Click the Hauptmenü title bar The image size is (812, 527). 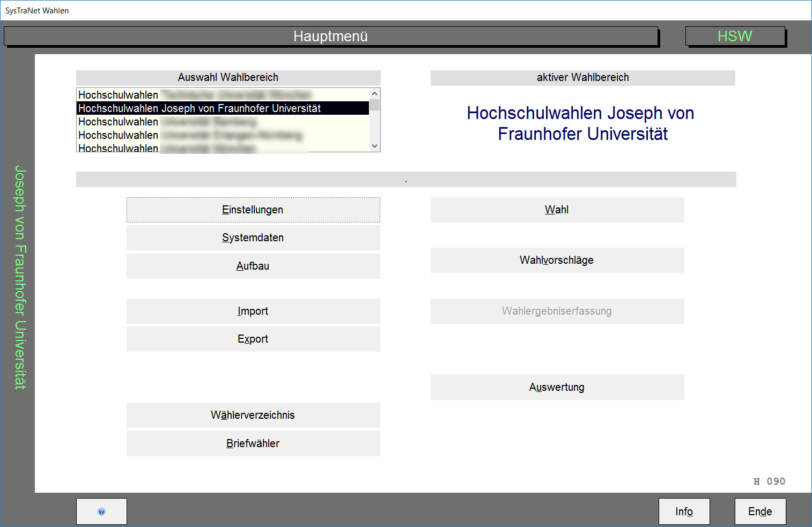point(331,36)
